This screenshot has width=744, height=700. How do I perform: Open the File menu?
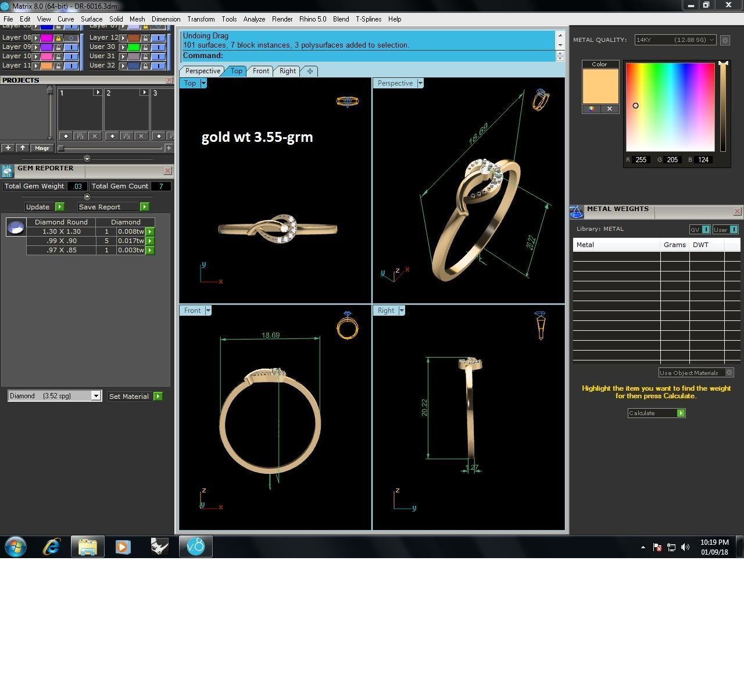click(x=8, y=19)
